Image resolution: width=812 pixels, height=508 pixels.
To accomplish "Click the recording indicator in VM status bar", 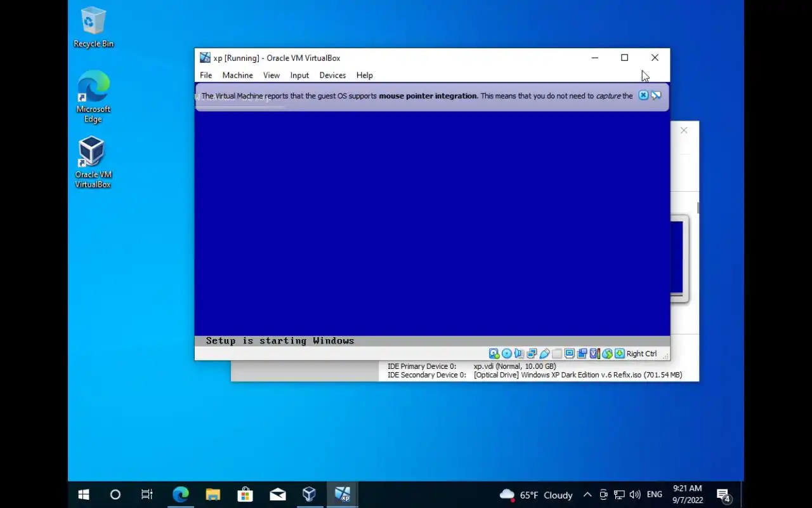I will coord(582,354).
